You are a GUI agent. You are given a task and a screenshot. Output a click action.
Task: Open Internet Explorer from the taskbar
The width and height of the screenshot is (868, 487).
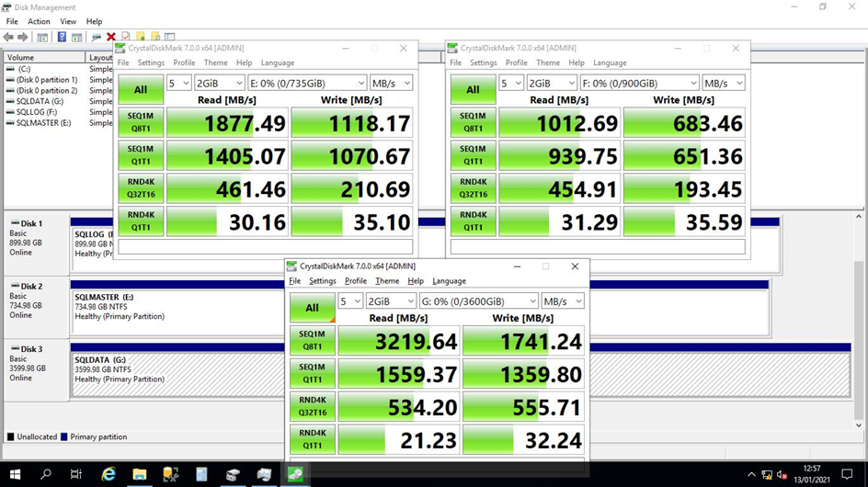point(108,474)
